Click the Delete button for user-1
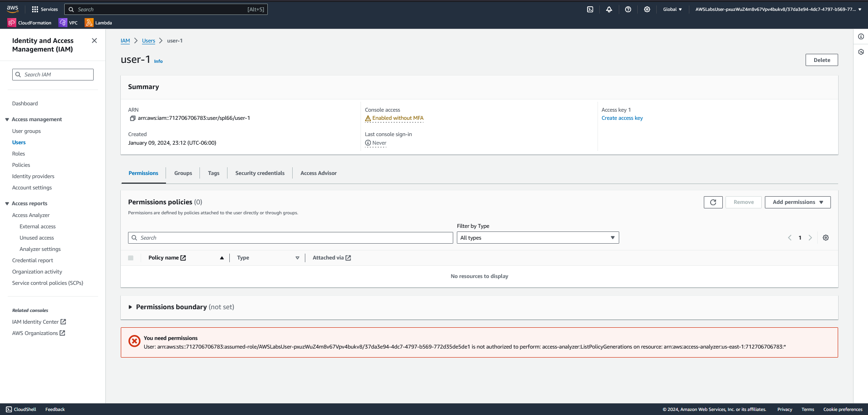The height and width of the screenshot is (415, 868). point(821,60)
